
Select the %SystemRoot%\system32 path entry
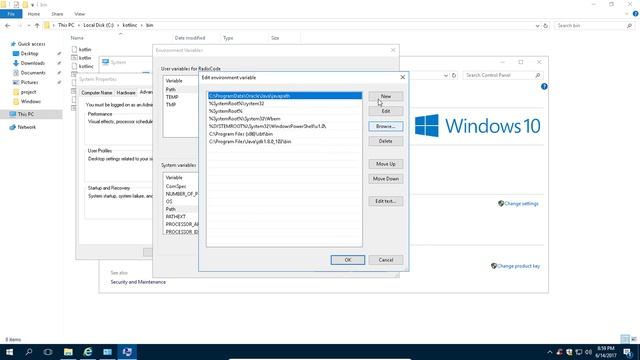284,104
